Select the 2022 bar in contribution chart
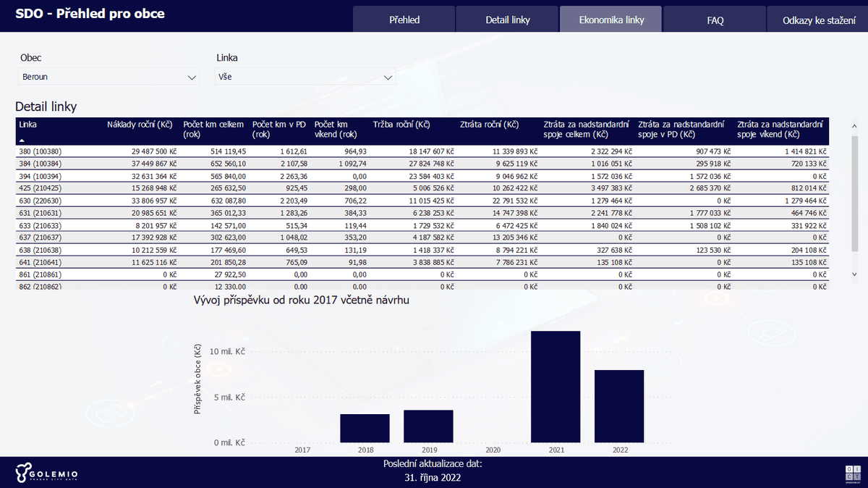Image resolution: width=868 pixels, height=488 pixels. [619, 405]
